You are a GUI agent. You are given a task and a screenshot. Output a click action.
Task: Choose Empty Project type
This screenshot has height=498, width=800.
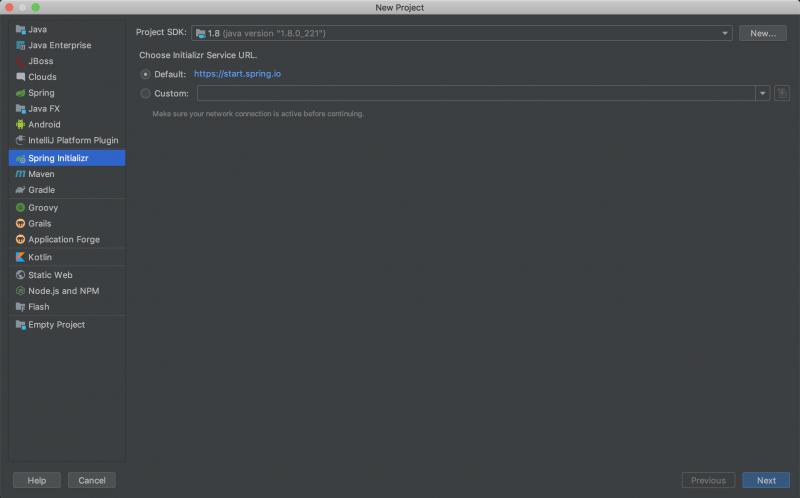[67, 325]
